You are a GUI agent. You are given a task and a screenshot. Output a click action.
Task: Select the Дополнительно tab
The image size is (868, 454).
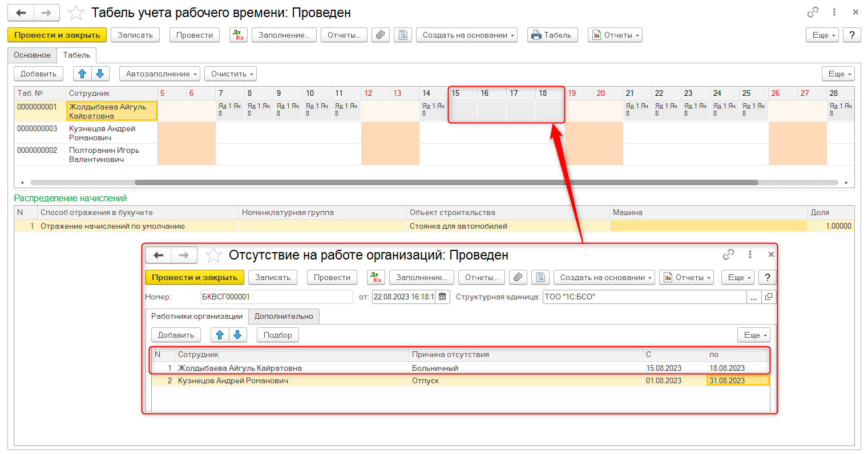(284, 316)
